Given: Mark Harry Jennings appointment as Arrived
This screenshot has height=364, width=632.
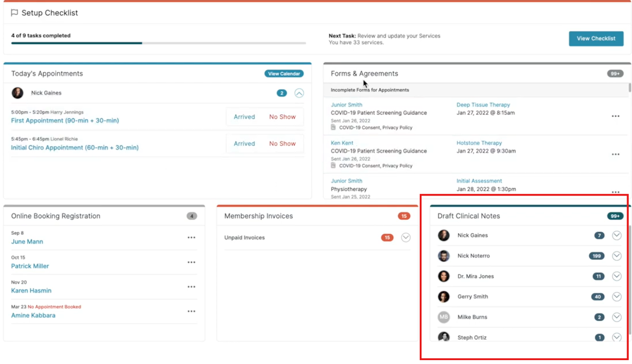Looking at the screenshot, I should pyautogui.click(x=244, y=117).
